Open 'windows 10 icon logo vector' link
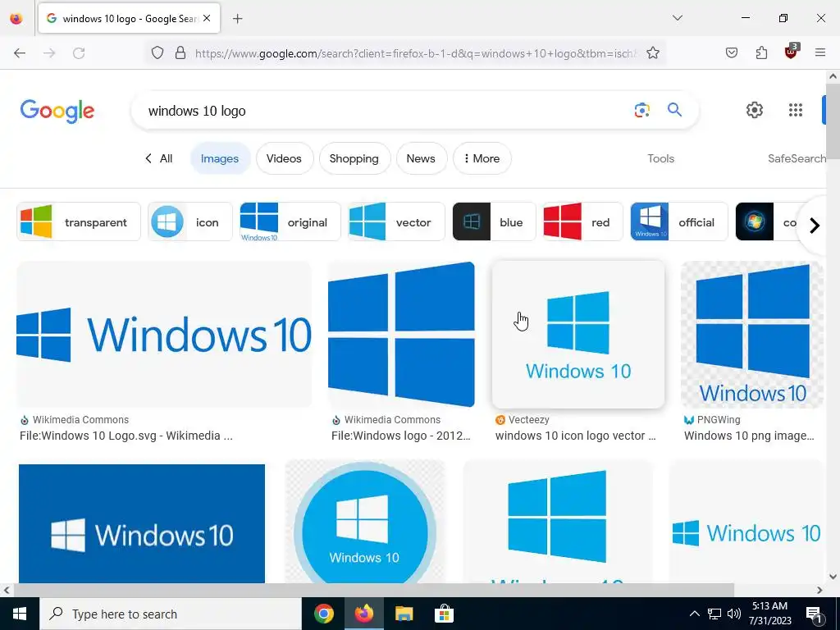 point(575,436)
